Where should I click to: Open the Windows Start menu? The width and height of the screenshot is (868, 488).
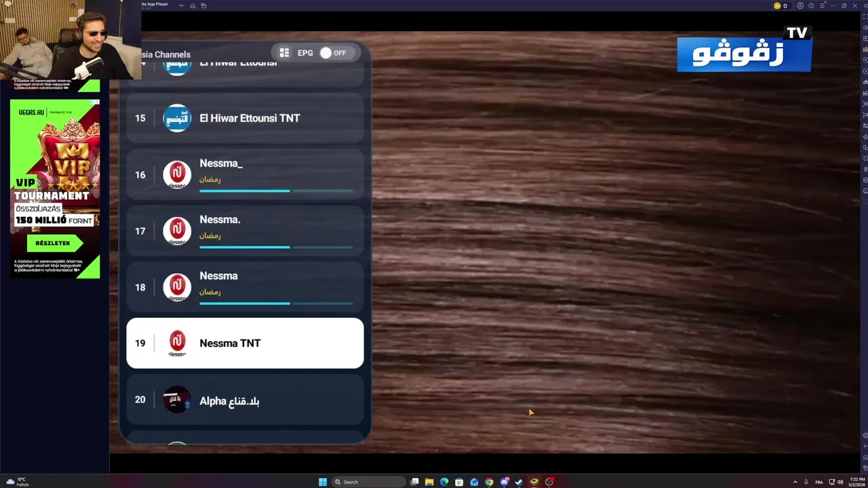pyautogui.click(x=323, y=482)
